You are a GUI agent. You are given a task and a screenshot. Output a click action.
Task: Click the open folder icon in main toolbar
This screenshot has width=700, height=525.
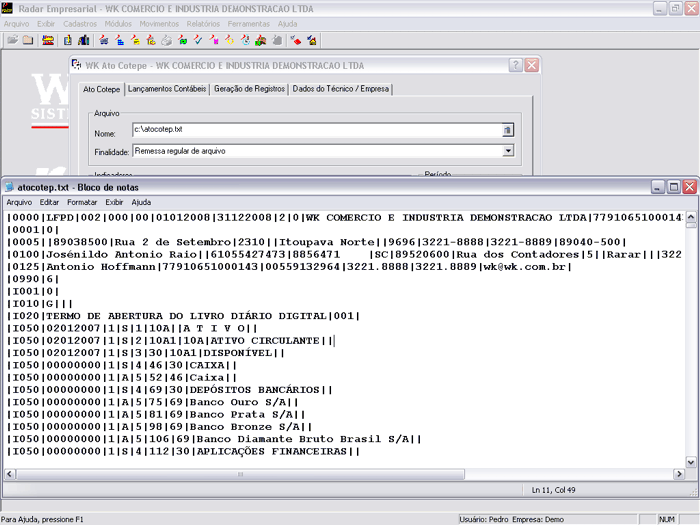coord(12,40)
